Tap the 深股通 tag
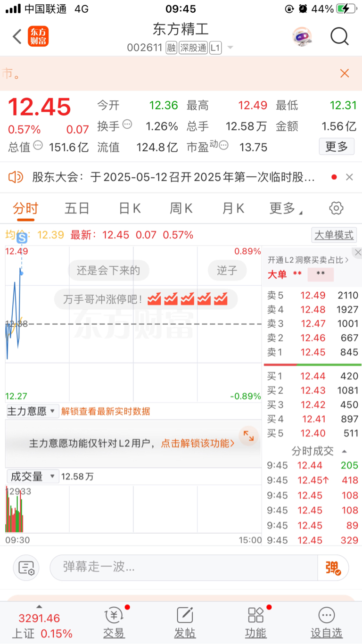362x644 pixels. tap(193, 48)
